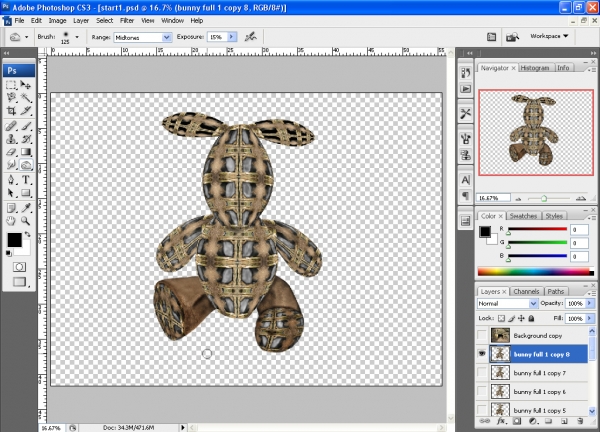Select the Clone Stamp tool
This screenshot has height=432, width=600.
click(11, 139)
